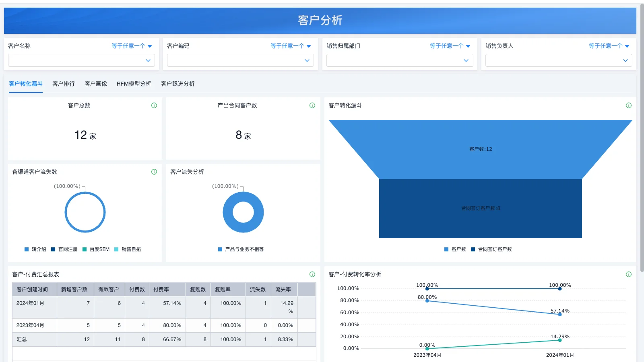Select the 合同签订客户数 funnel segment
The width and height of the screenshot is (644, 362).
pos(480,208)
